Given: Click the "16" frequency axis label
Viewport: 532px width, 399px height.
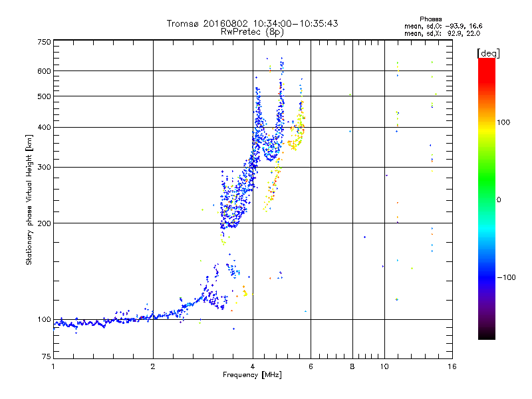Looking at the screenshot, I should (x=452, y=366).
